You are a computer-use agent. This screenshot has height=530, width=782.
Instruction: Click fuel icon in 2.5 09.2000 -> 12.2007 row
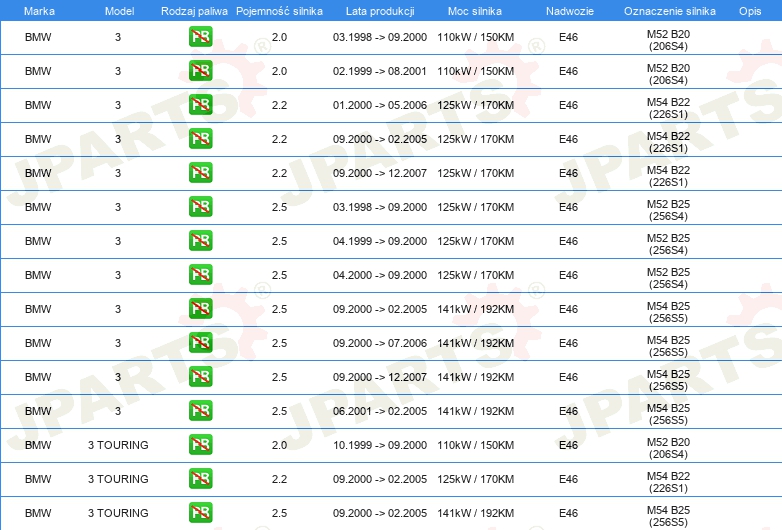click(x=200, y=376)
